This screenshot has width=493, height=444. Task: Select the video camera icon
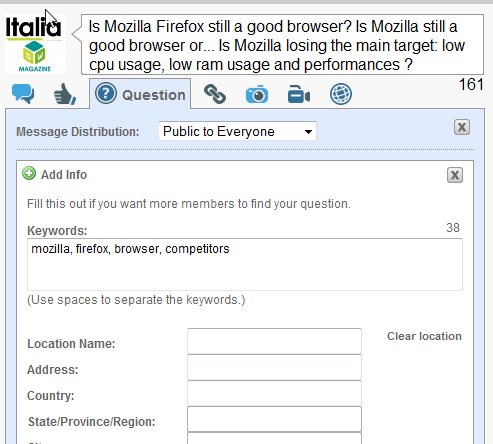click(x=299, y=94)
